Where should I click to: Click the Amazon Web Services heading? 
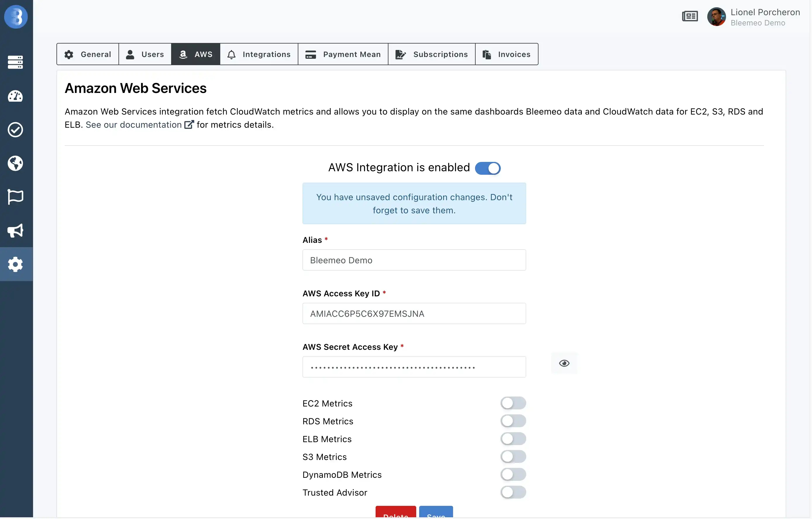coord(136,88)
